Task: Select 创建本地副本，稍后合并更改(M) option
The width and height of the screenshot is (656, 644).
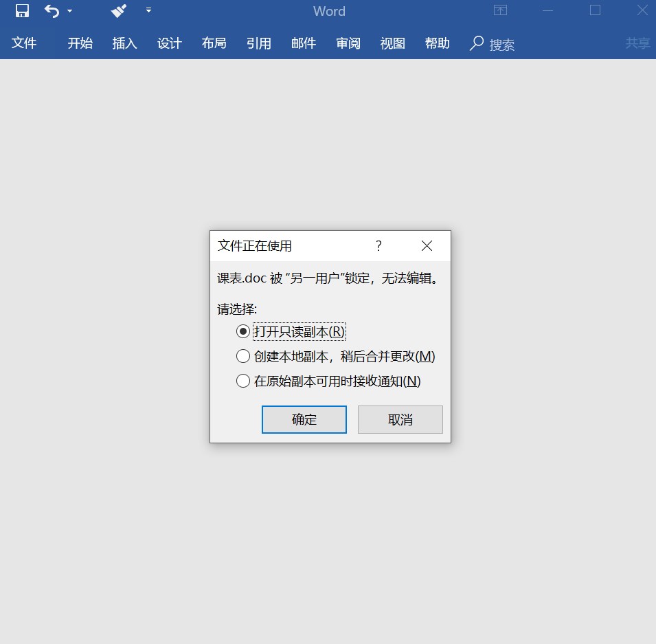Action: click(x=335, y=356)
